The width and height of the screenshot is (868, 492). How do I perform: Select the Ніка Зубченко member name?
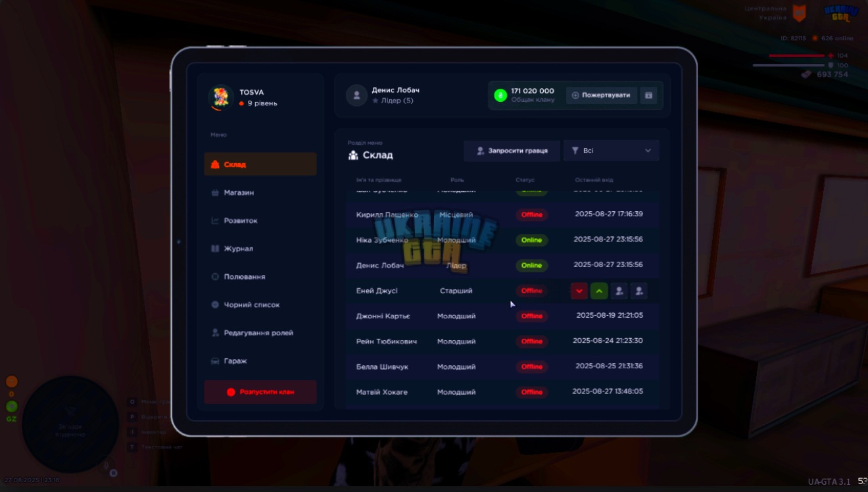(x=382, y=240)
